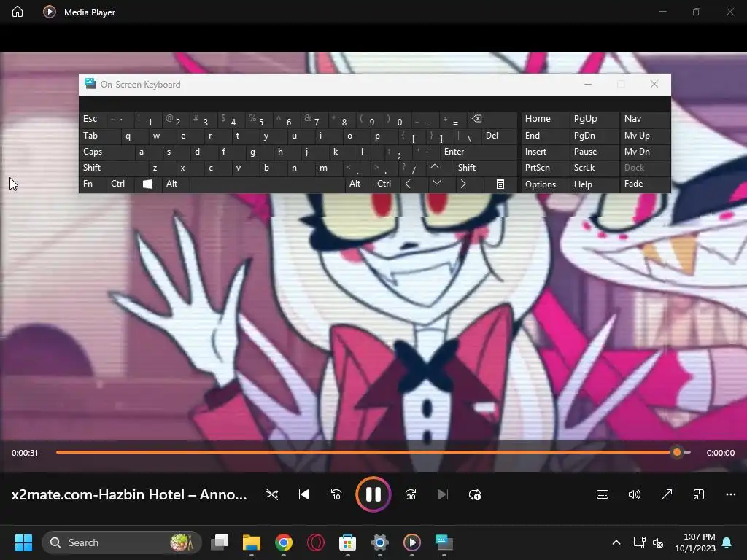The width and height of the screenshot is (747, 560).
Task: Click the taskbar Search box
Action: [x=122, y=542]
